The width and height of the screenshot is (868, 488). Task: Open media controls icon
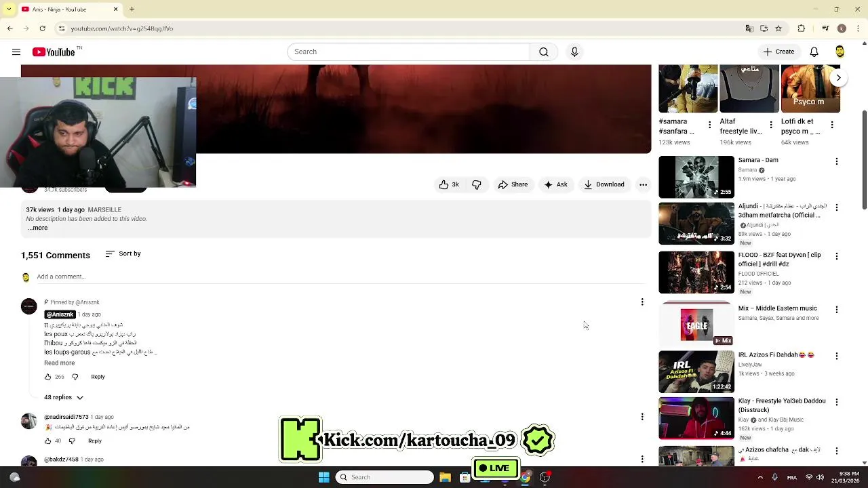825,28
